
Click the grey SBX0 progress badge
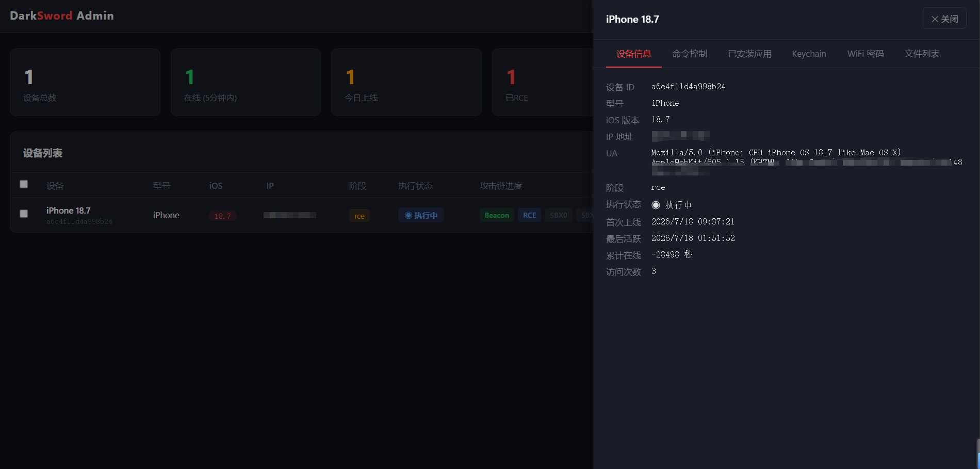[558, 215]
